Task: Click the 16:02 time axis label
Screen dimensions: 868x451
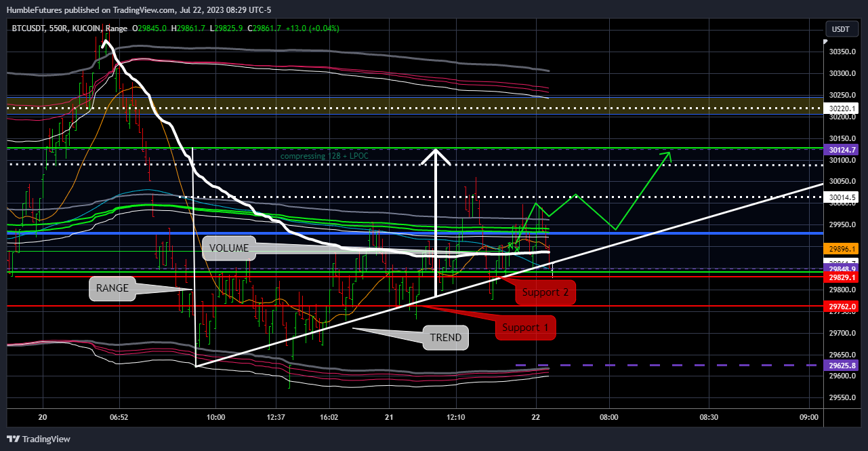Action: click(x=329, y=418)
